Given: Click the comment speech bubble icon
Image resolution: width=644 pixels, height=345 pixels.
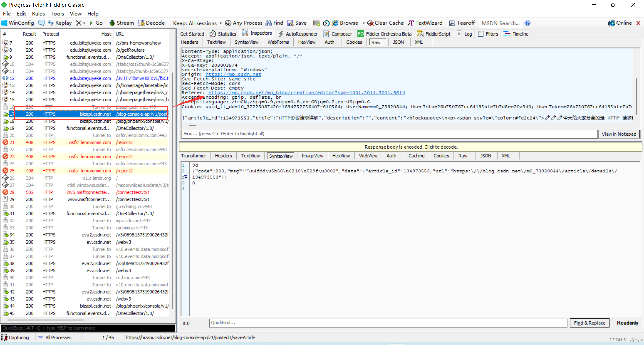Looking at the screenshot, I should coord(41,23).
